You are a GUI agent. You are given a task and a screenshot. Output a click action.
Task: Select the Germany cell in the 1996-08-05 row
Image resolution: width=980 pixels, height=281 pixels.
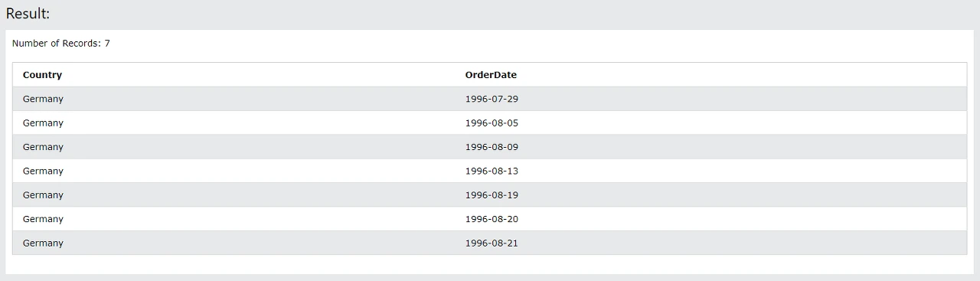(x=43, y=123)
